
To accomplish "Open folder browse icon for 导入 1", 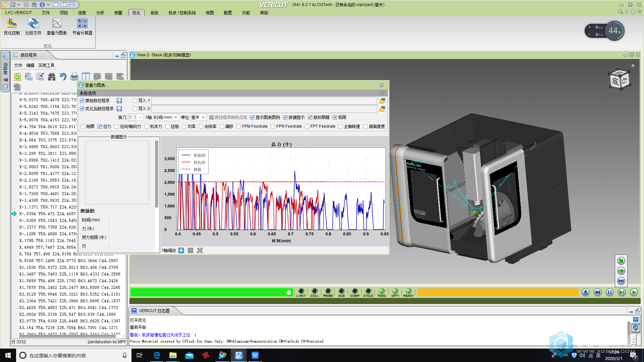I will 382,101.
